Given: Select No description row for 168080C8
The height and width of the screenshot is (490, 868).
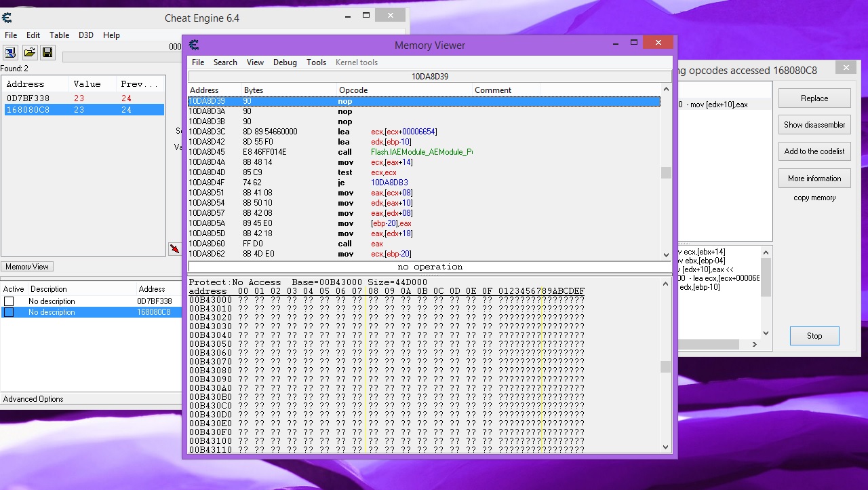Looking at the screenshot, I should 92,312.
